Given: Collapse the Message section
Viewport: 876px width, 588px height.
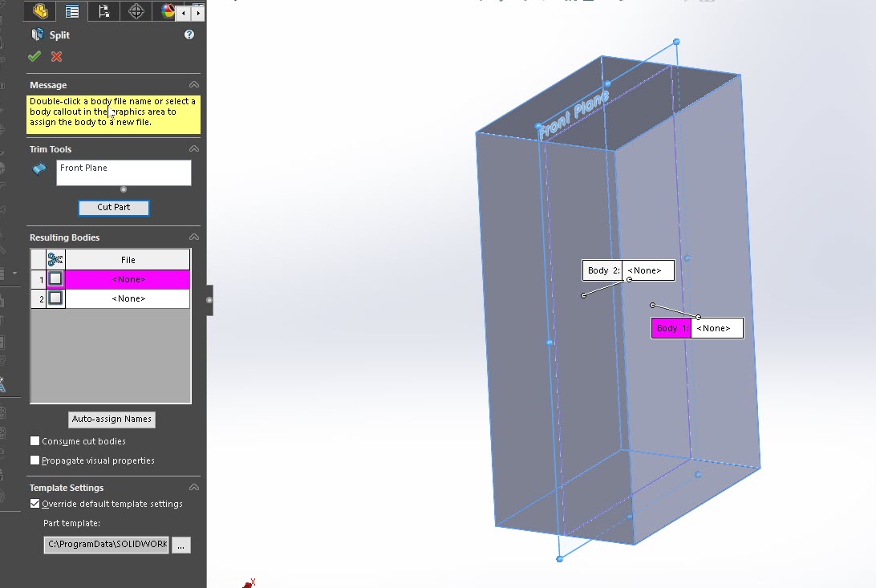Looking at the screenshot, I should click(194, 85).
